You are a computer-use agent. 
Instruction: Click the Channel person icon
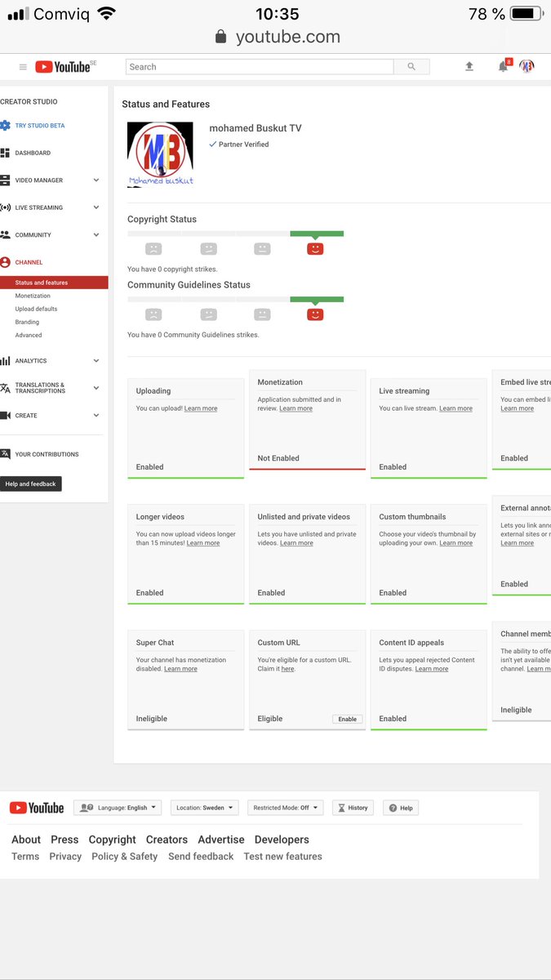(x=6, y=262)
